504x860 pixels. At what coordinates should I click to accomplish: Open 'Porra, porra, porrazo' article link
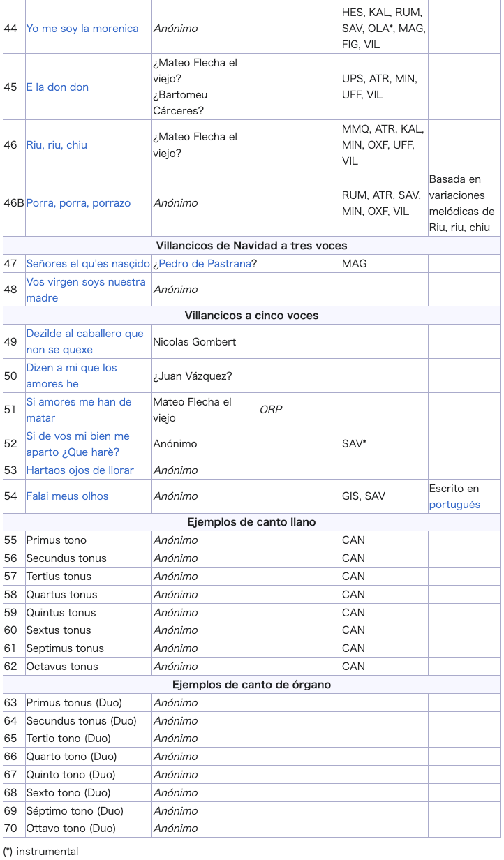point(78,203)
